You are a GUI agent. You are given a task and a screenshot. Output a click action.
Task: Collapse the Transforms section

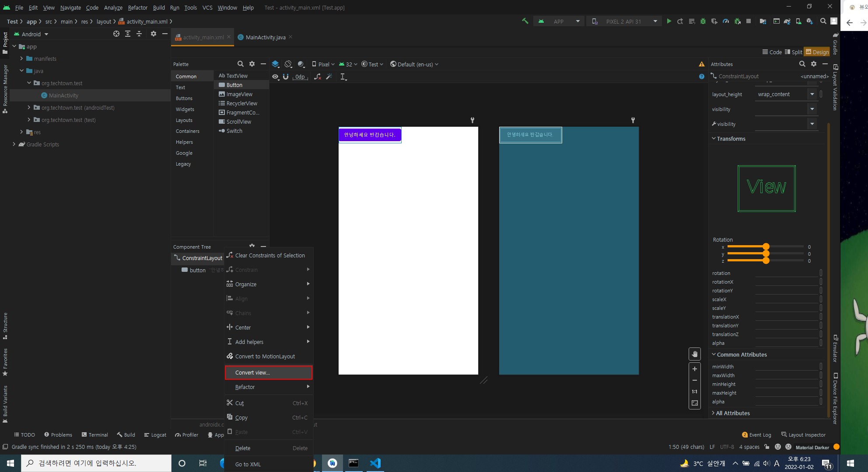(x=714, y=139)
